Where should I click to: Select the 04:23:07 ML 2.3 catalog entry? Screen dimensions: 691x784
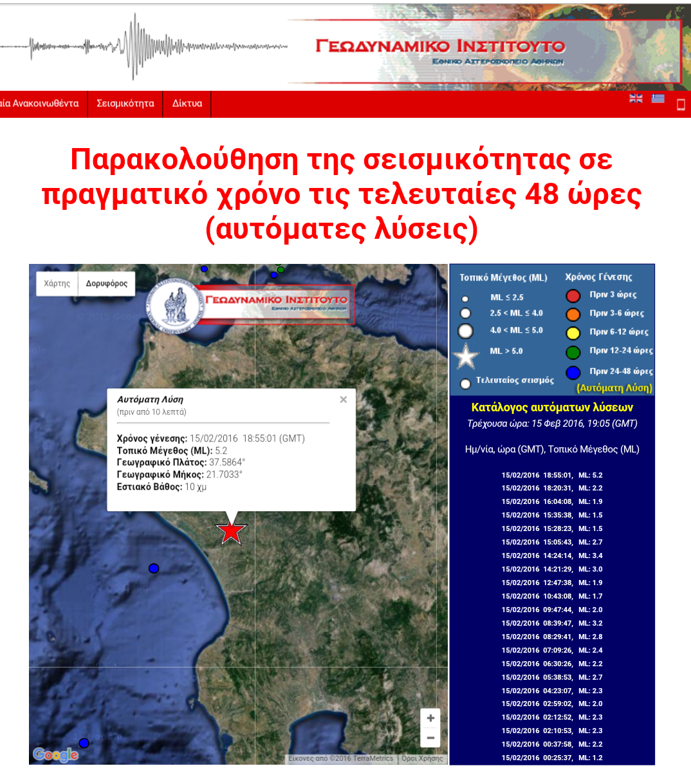(x=552, y=691)
